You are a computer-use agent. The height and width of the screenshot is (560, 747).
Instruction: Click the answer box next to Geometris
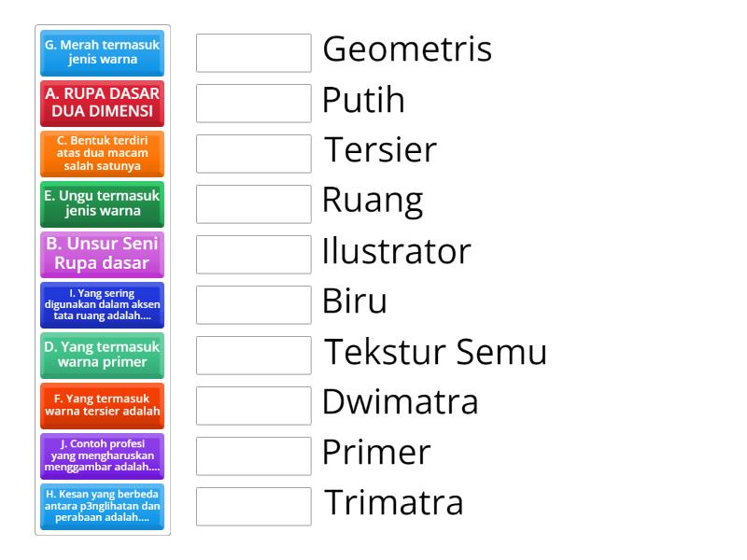pos(254,53)
